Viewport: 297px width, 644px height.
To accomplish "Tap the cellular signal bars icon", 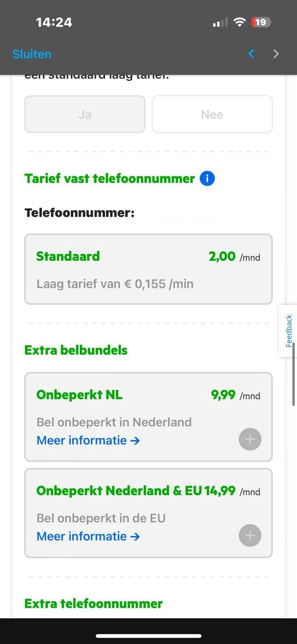I will [220, 23].
